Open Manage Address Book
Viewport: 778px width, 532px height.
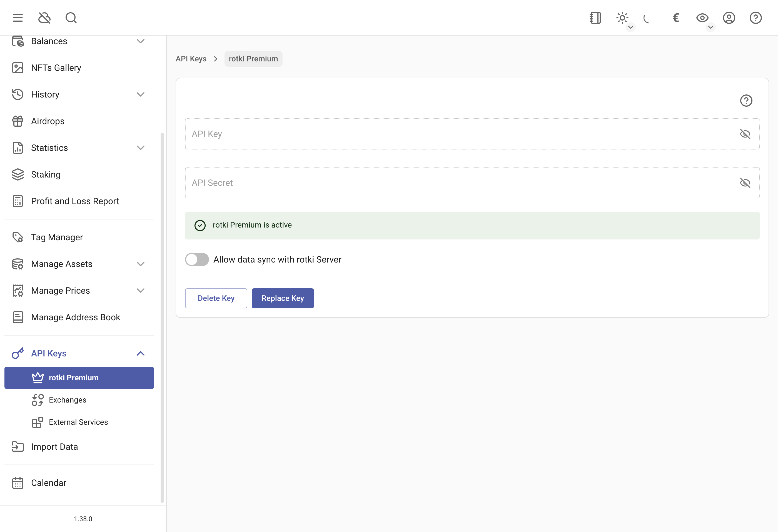click(x=79, y=317)
